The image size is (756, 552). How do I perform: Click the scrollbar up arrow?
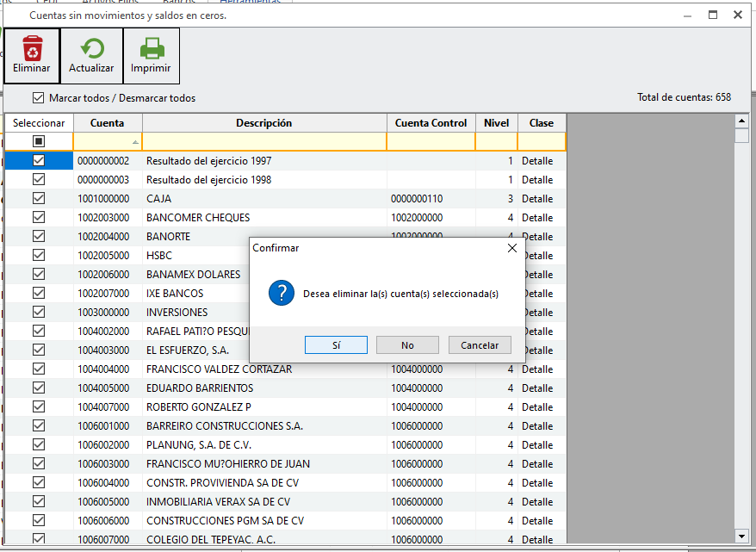741,121
